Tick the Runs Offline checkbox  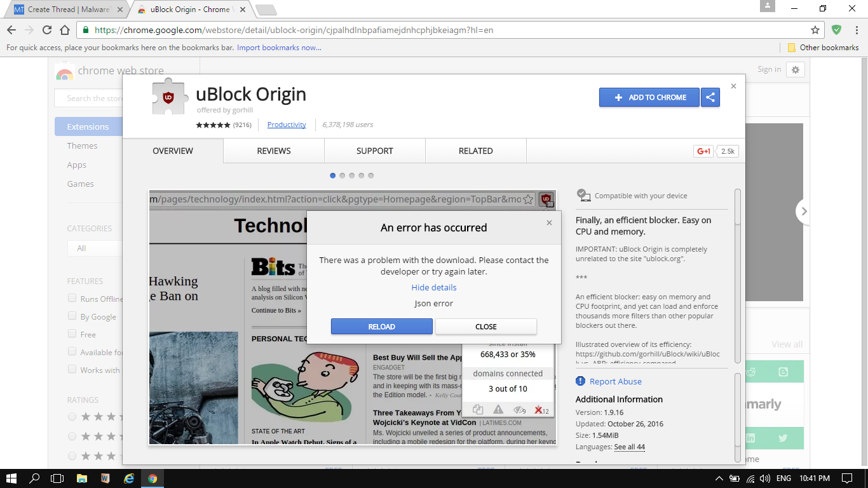coord(72,299)
